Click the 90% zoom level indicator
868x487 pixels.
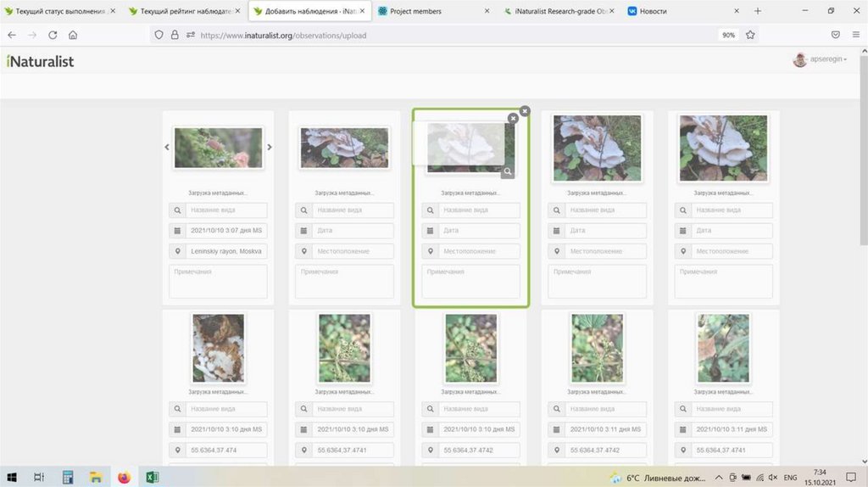coord(728,35)
